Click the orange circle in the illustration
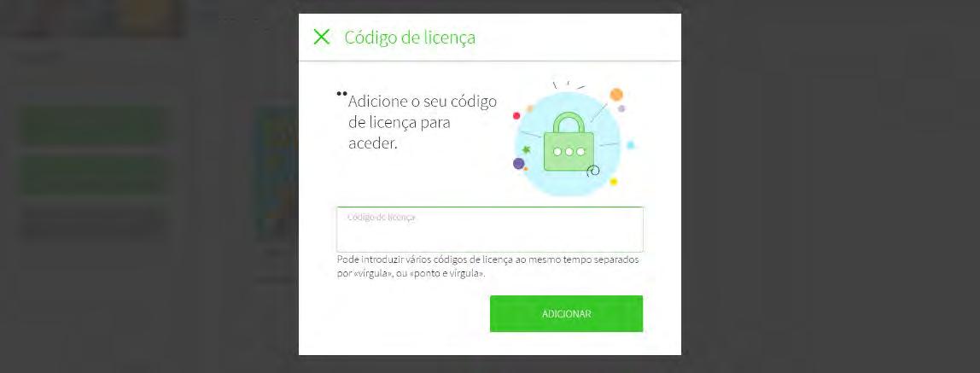The width and height of the screenshot is (980, 373). tap(616, 95)
